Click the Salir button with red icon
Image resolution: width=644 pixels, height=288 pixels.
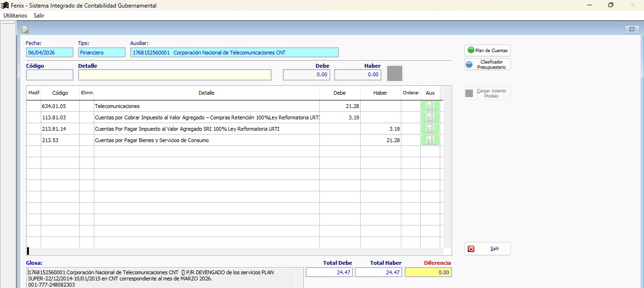click(x=488, y=249)
